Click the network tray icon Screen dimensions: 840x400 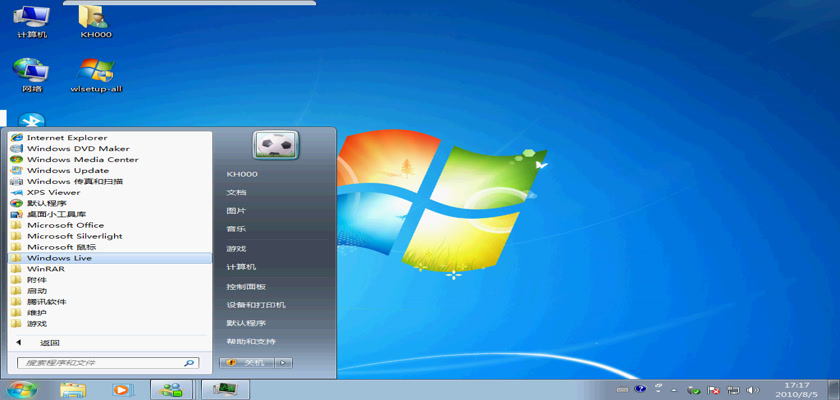tap(733, 390)
